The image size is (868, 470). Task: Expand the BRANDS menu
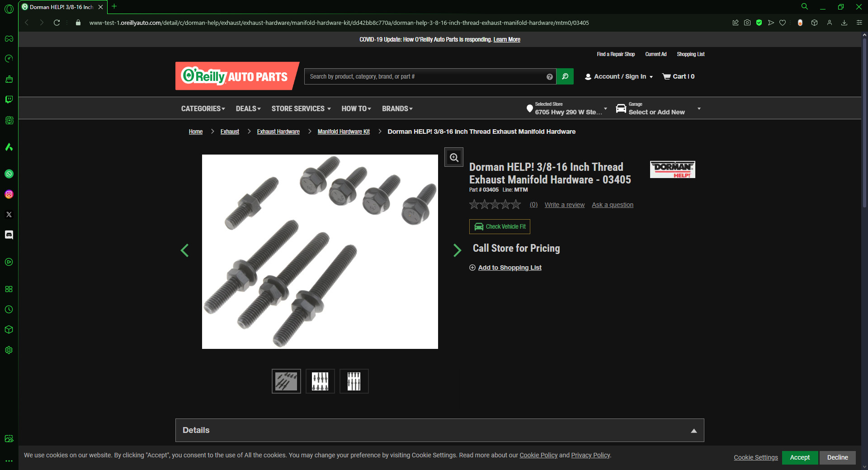[397, 108]
